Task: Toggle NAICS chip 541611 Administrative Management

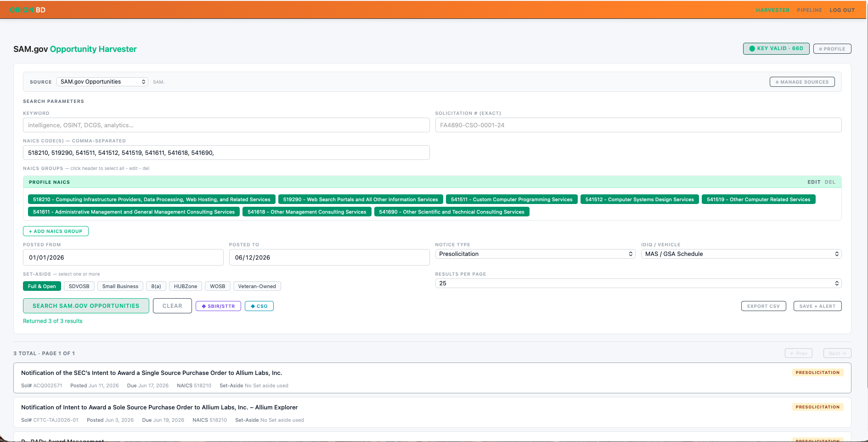Action: click(x=134, y=212)
